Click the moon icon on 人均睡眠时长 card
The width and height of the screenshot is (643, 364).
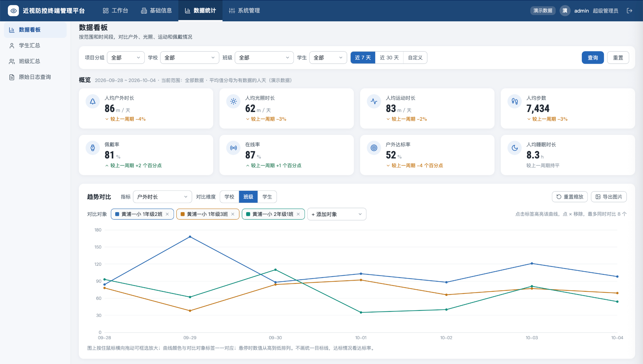click(x=515, y=148)
